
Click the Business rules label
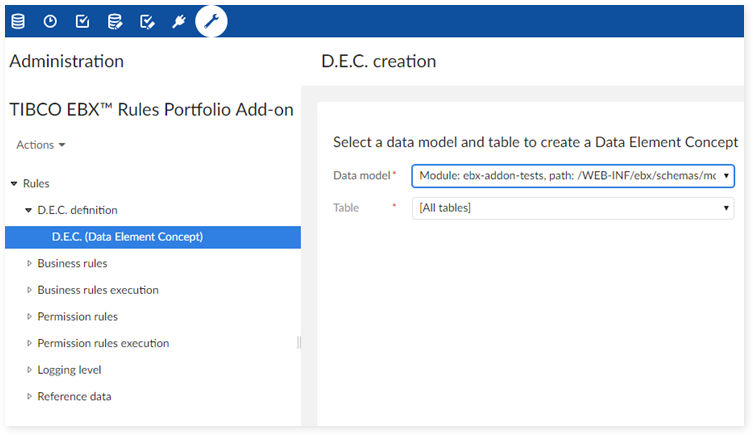tap(73, 264)
